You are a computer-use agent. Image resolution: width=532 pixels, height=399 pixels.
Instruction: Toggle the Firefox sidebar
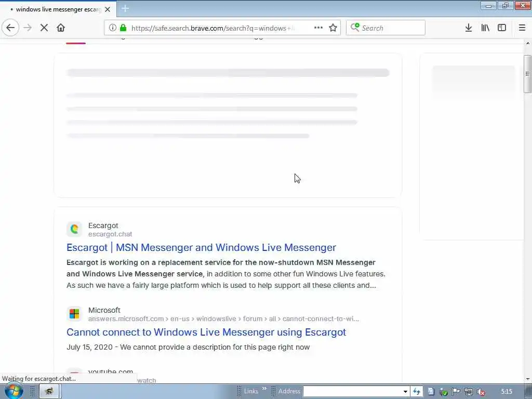pyautogui.click(x=502, y=28)
